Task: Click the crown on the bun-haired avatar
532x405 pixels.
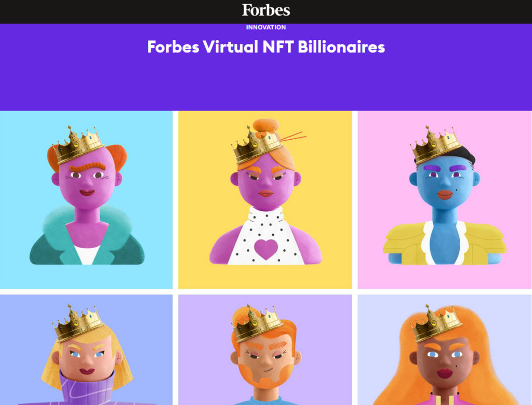Action: click(257, 144)
